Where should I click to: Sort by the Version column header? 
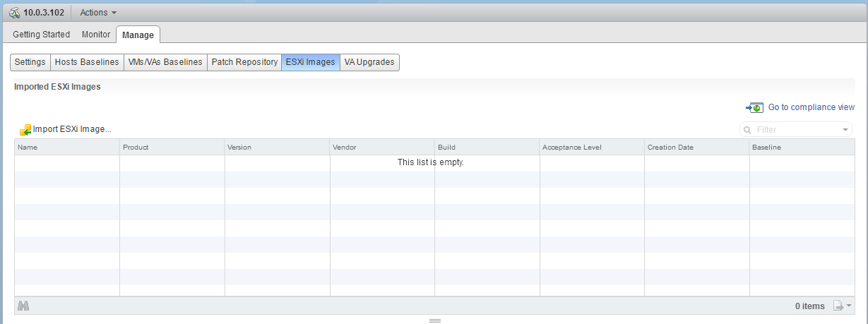(278, 147)
